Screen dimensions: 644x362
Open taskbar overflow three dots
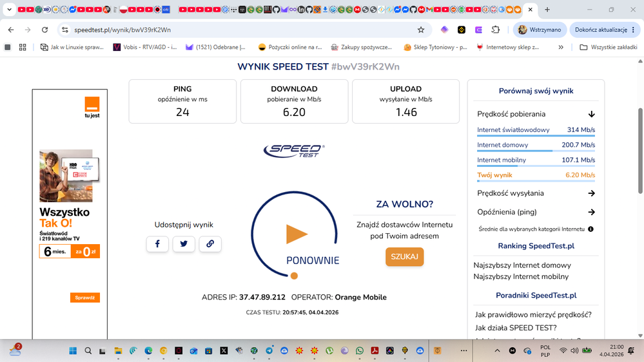(x=463, y=350)
